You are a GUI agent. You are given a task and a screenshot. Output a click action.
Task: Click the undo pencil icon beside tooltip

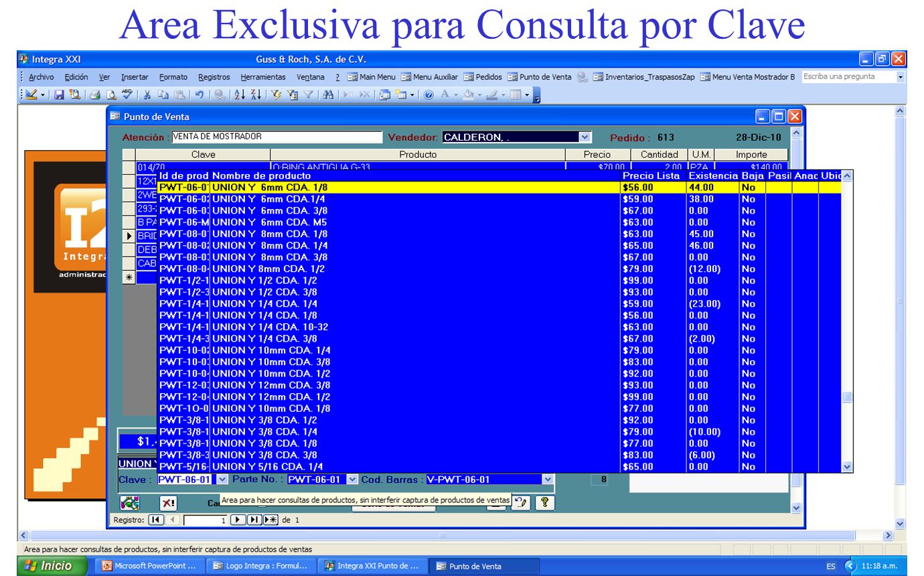522,502
